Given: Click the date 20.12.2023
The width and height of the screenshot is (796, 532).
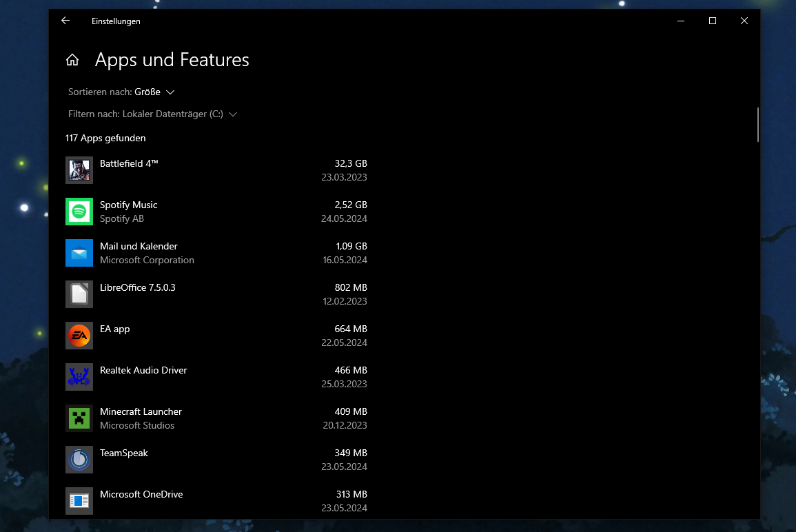Looking at the screenshot, I should tap(345, 425).
